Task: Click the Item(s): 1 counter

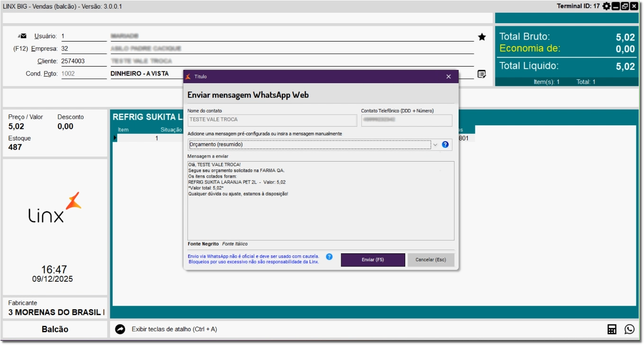Action: 547,82
